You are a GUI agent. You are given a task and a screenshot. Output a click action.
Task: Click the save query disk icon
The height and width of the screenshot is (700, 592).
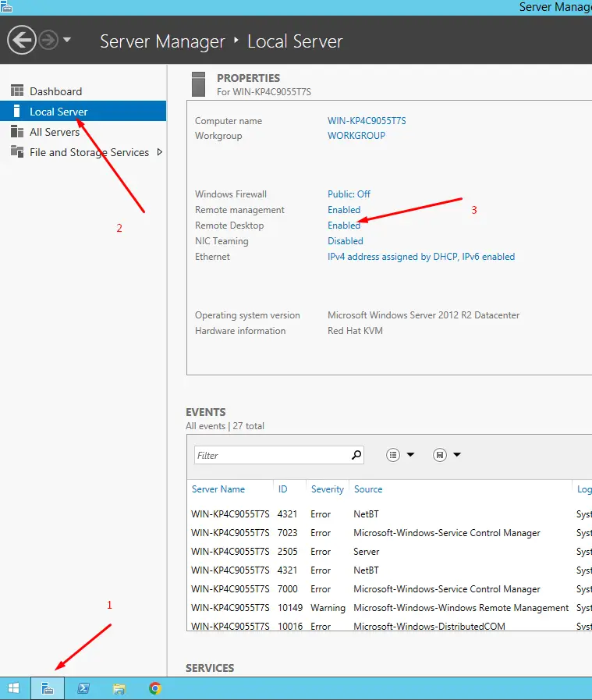coord(440,455)
